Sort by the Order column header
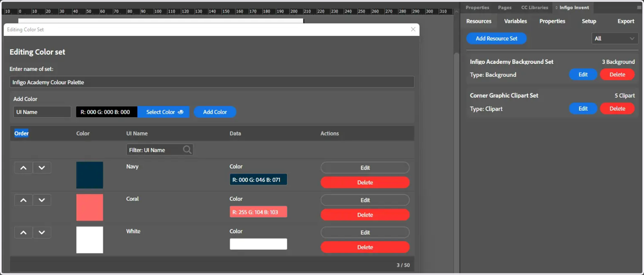Screen dimensions: 644x275 click(x=21, y=133)
